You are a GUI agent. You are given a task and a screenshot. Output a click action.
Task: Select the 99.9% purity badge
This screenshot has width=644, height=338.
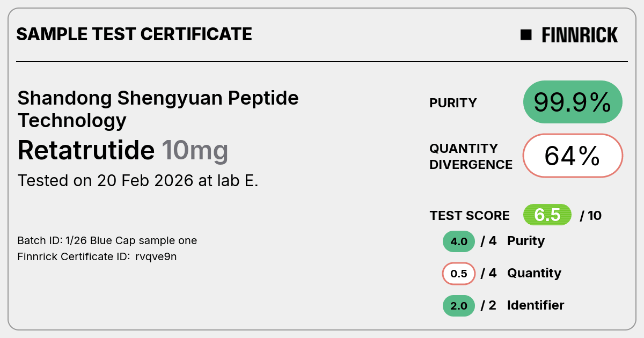pyautogui.click(x=573, y=102)
